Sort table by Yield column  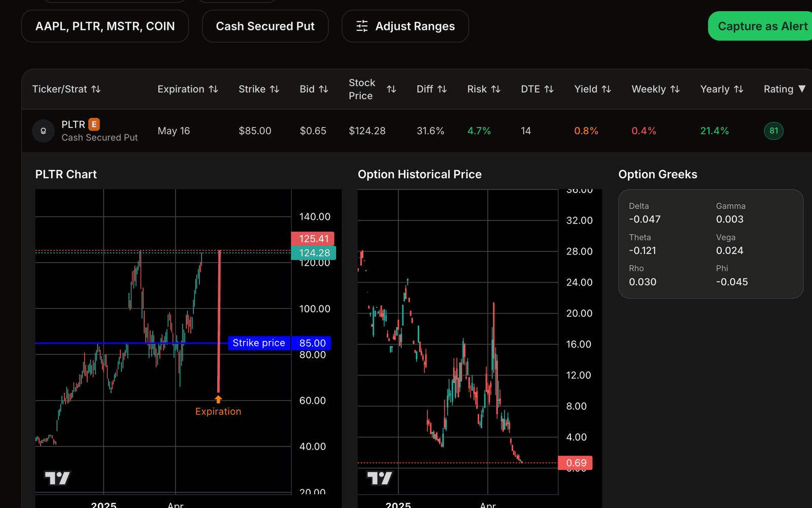pyautogui.click(x=592, y=89)
